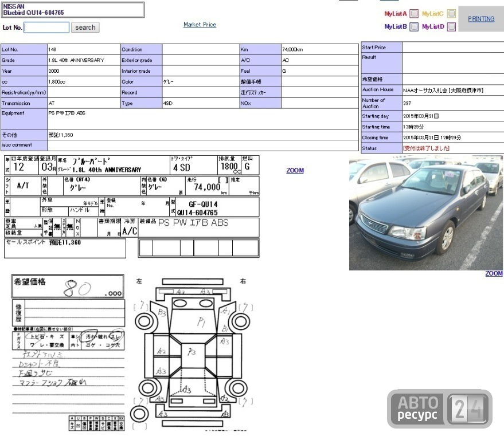Select number of auction value 397
Image resolution: width=504 pixels, height=440 pixels.
[x=407, y=104]
